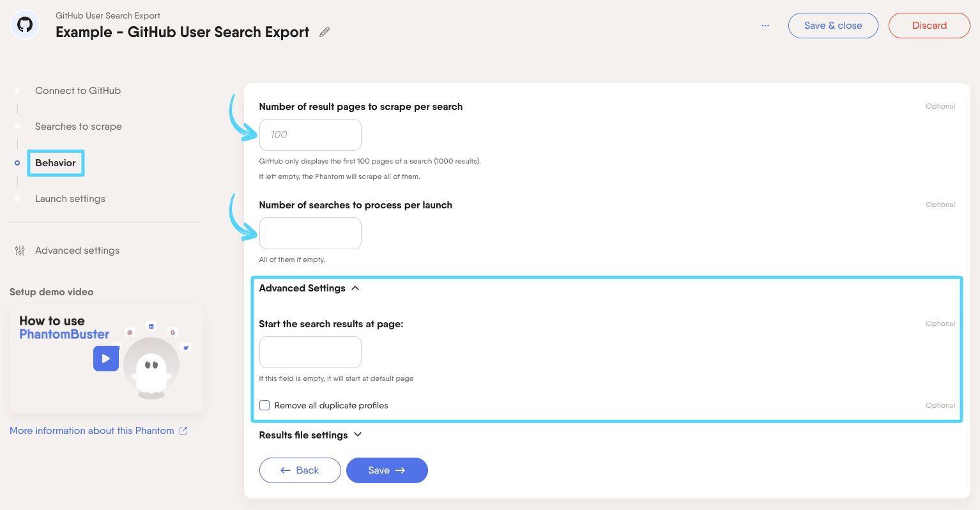Click the Example - GitHub User Search Export title
The width and height of the screenshot is (980, 510).
click(x=183, y=32)
